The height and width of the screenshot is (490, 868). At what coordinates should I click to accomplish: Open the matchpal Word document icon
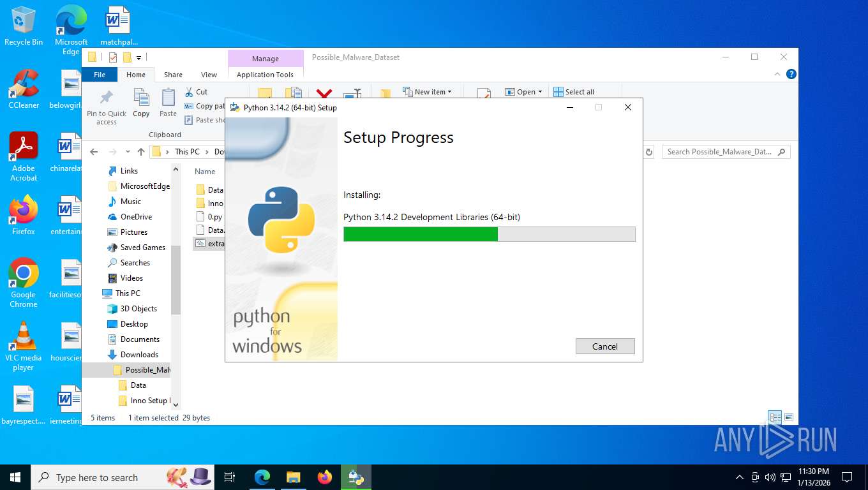coord(119,26)
